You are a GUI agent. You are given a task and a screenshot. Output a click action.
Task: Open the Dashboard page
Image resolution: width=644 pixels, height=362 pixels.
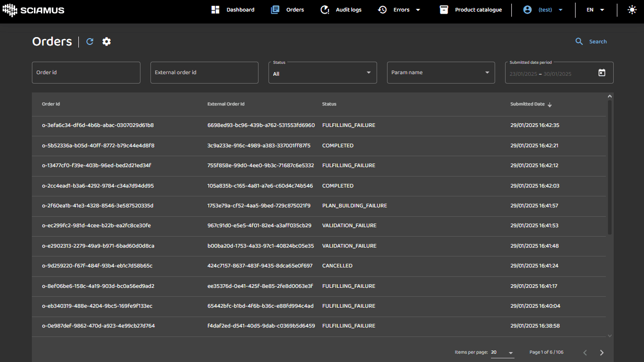(x=233, y=10)
